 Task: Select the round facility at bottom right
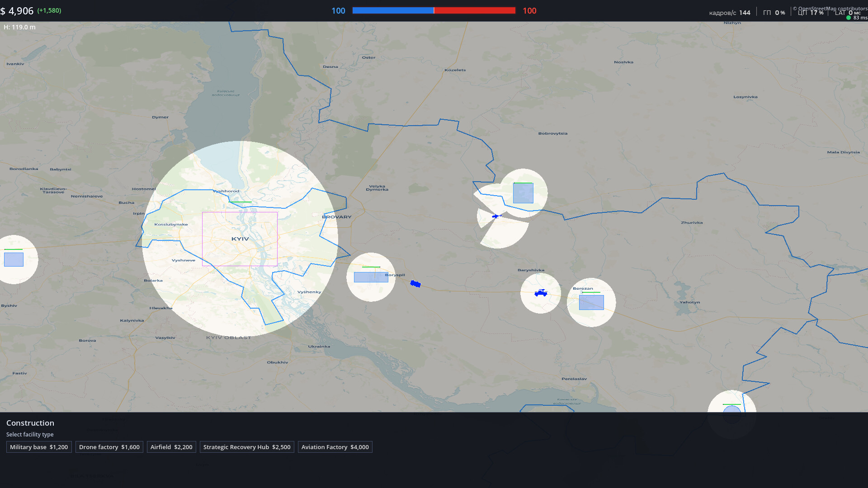(731, 410)
